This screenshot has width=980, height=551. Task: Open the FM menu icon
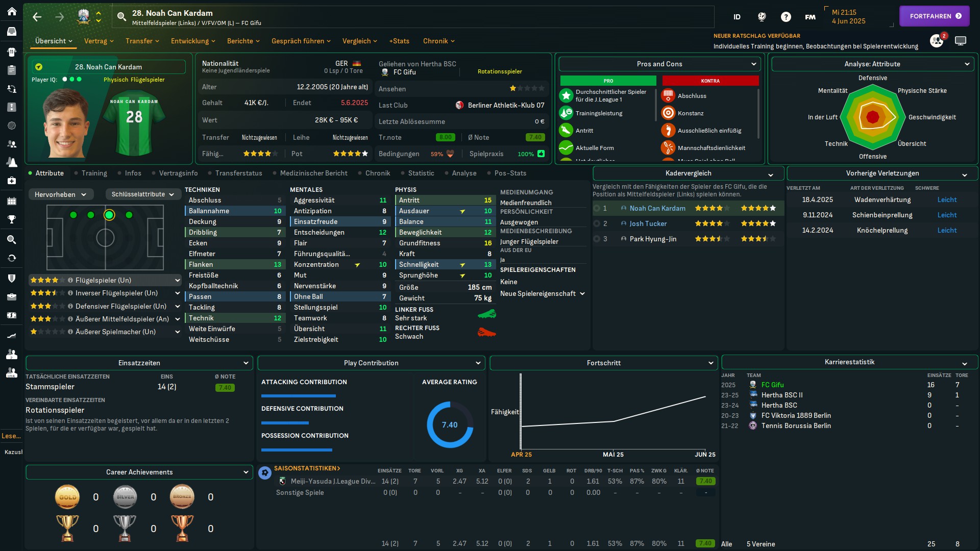pyautogui.click(x=810, y=17)
